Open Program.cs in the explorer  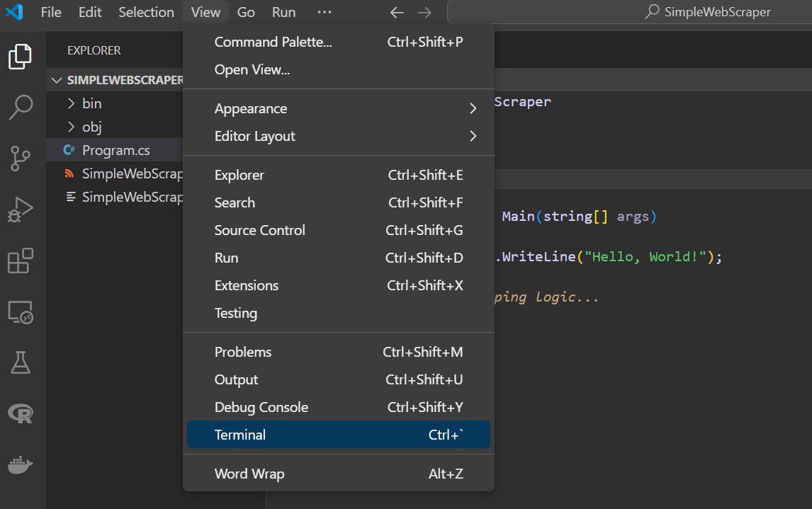coord(115,150)
